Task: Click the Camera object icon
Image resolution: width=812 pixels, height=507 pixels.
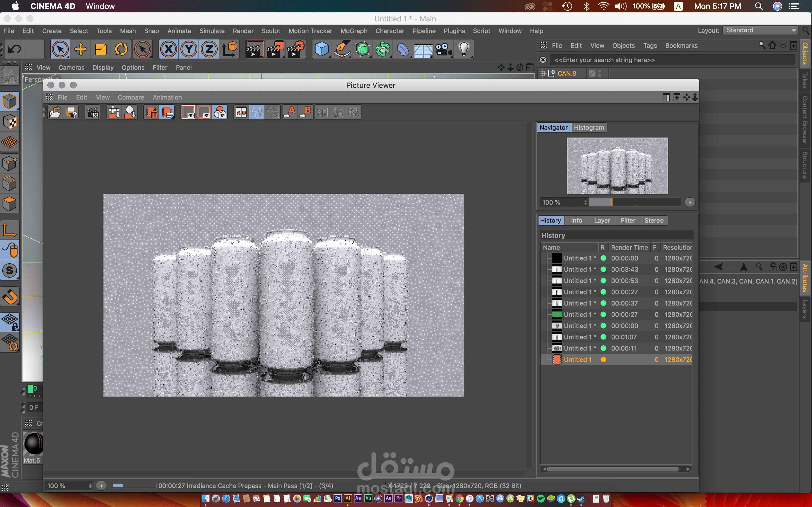Action: tap(443, 49)
